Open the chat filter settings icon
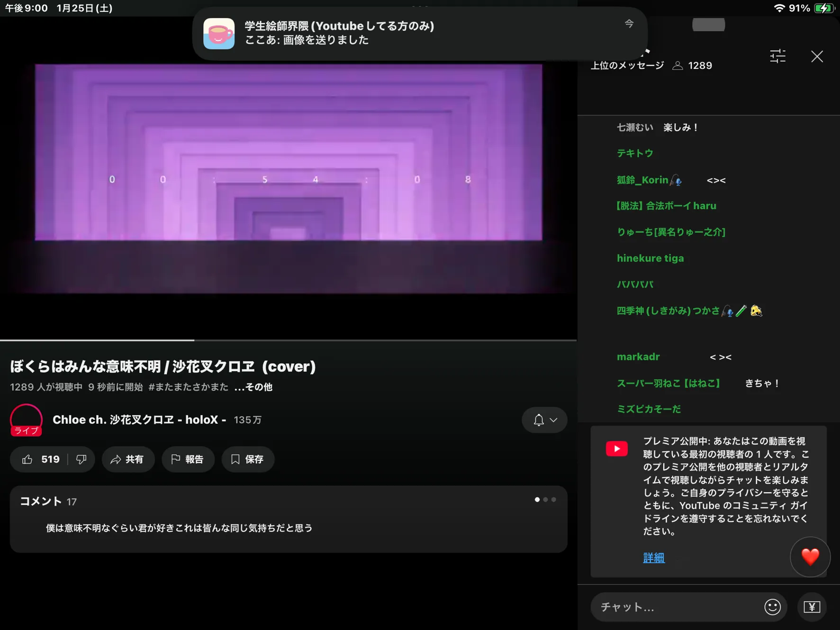 (777, 56)
